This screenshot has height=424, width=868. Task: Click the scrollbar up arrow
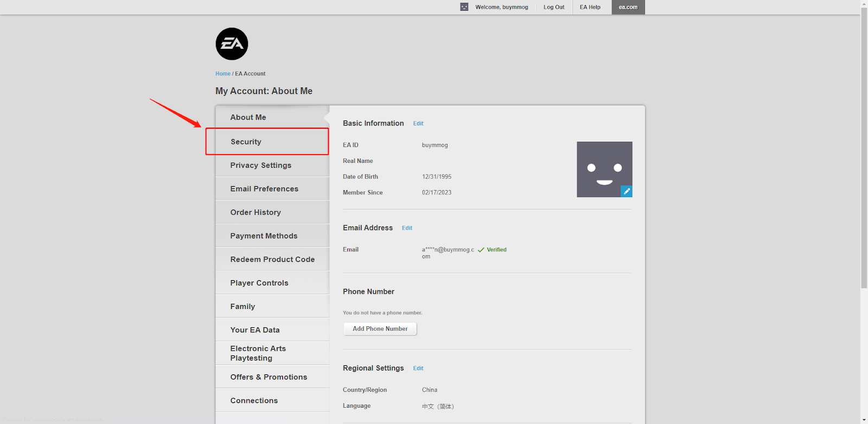(x=864, y=4)
